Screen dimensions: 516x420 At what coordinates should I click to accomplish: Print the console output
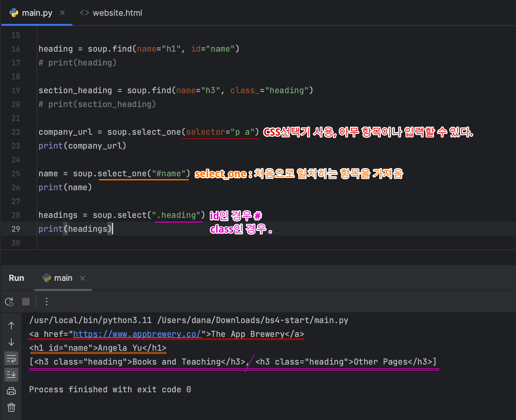(11, 391)
